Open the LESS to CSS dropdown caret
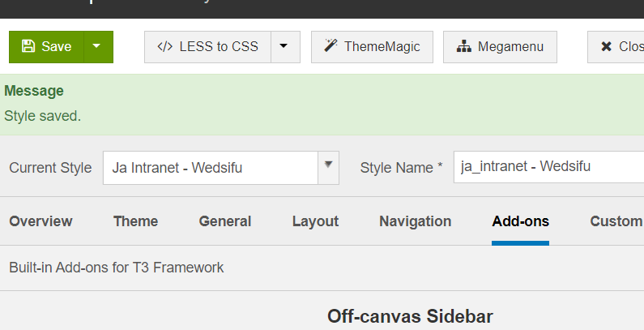This screenshot has width=644, height=330. (x=284, y=46)
